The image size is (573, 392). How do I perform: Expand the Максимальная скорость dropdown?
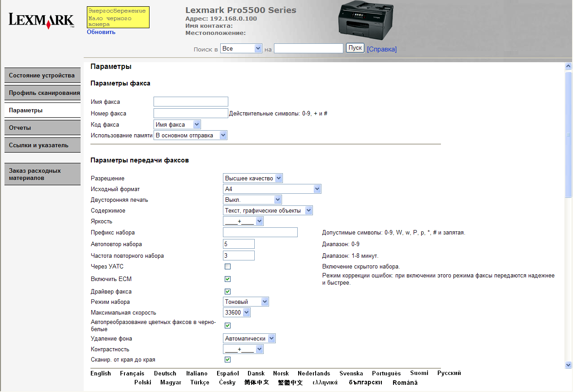coord(237,312)
